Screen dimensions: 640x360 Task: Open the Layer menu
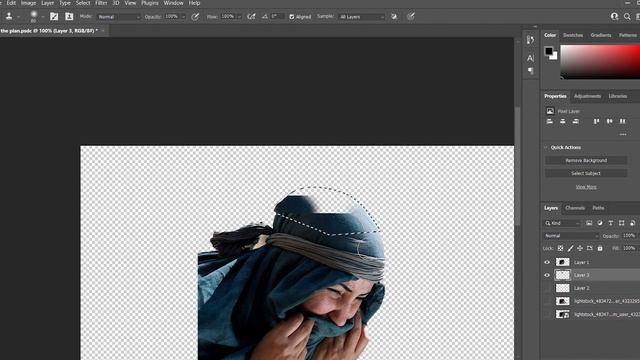[47, 3]
